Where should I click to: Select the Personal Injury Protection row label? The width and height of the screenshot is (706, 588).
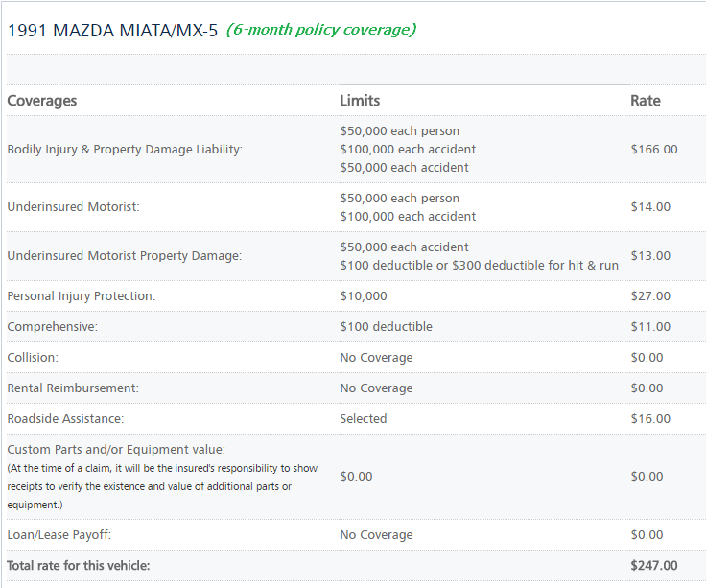coord(81,296)
